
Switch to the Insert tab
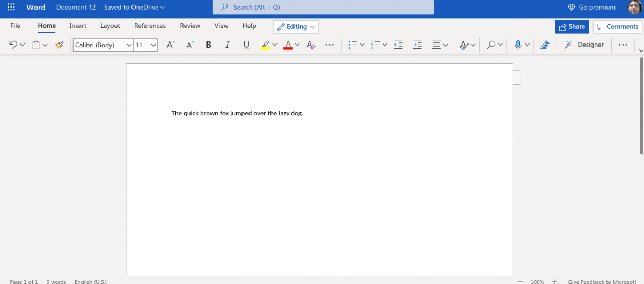point(78,26)
